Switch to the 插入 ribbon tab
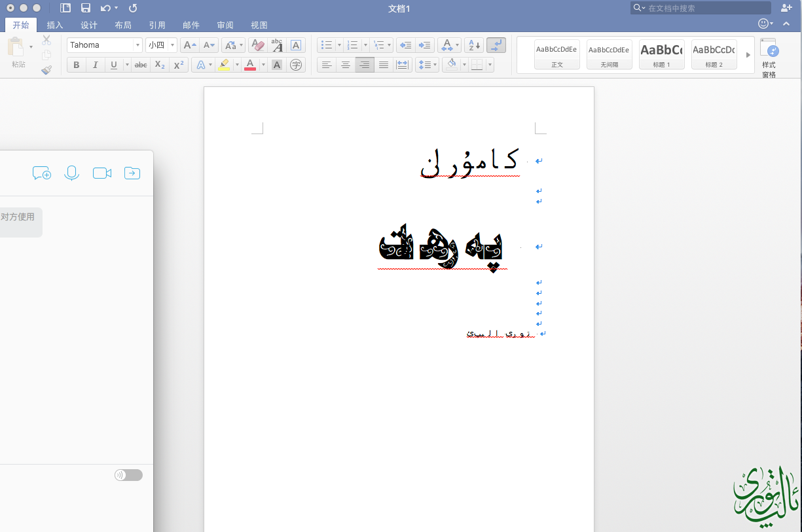Image resolution: width=802 pixels, height=532 pixels. [x=55, y=26]
